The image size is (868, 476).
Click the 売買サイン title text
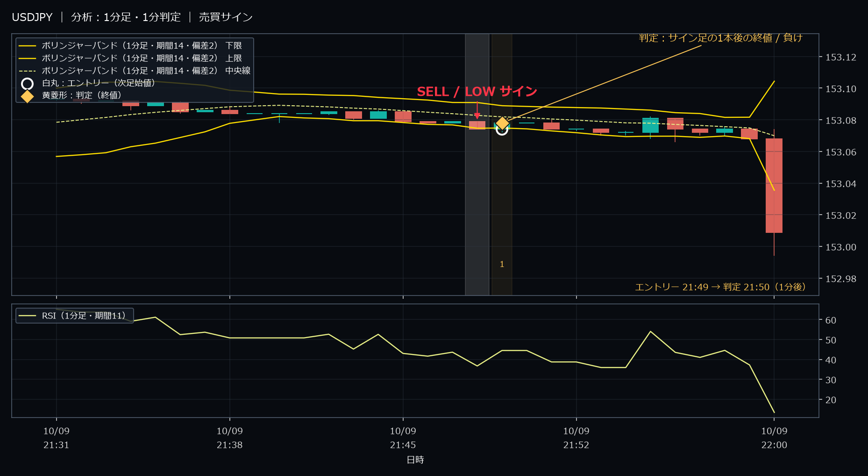click(226, 17)
